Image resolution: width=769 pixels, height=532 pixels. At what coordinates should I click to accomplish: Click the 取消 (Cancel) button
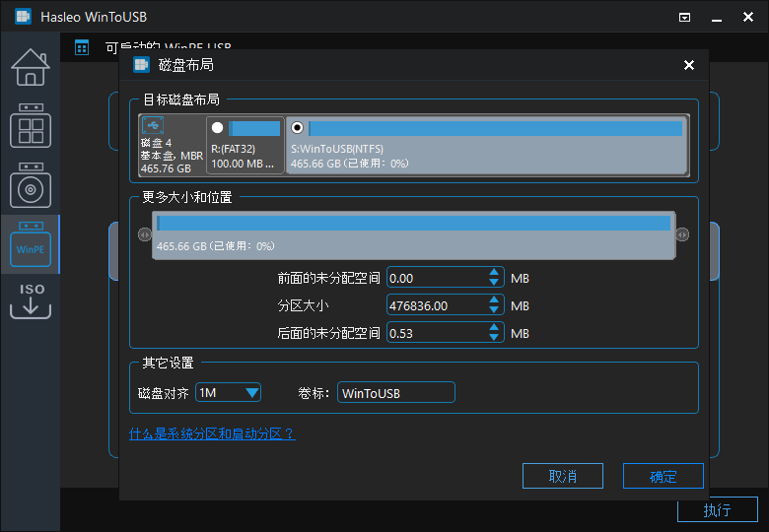click(x=563, y=476)
